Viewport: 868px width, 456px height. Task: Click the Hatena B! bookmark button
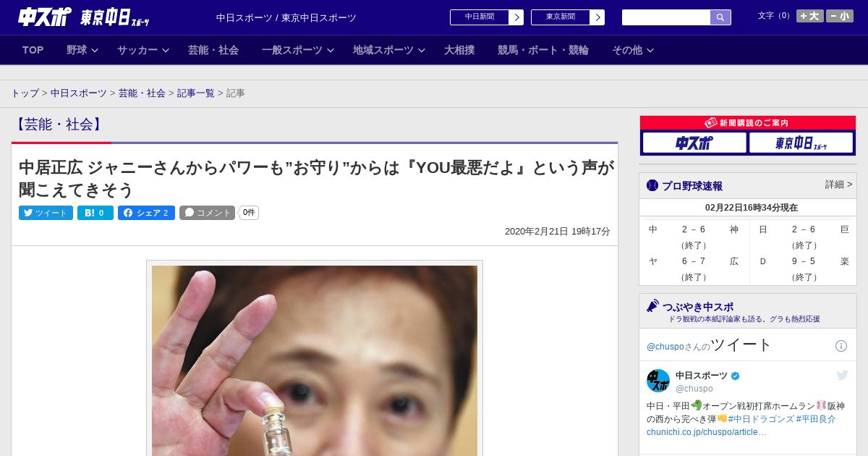click(x=95, y=213)
